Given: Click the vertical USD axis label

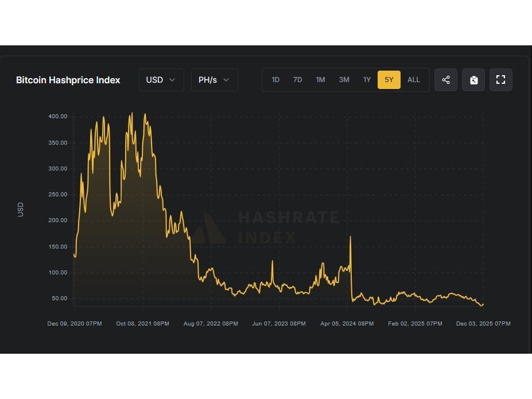Looking at the screenshot, I should (x=21, y=209).
